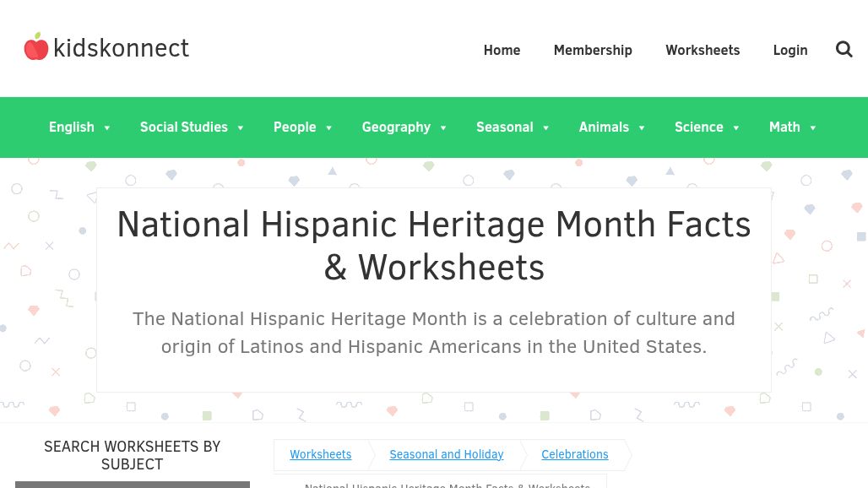
Task: Select the Celebrations breadcrumb link
Action: click(x=574, y=454)
